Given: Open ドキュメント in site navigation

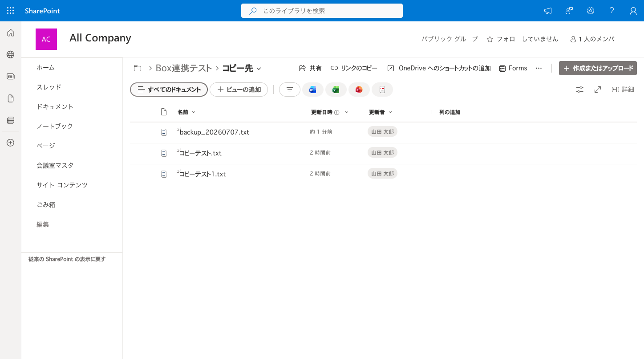Looking at the screenshot, I should [55, 106].
